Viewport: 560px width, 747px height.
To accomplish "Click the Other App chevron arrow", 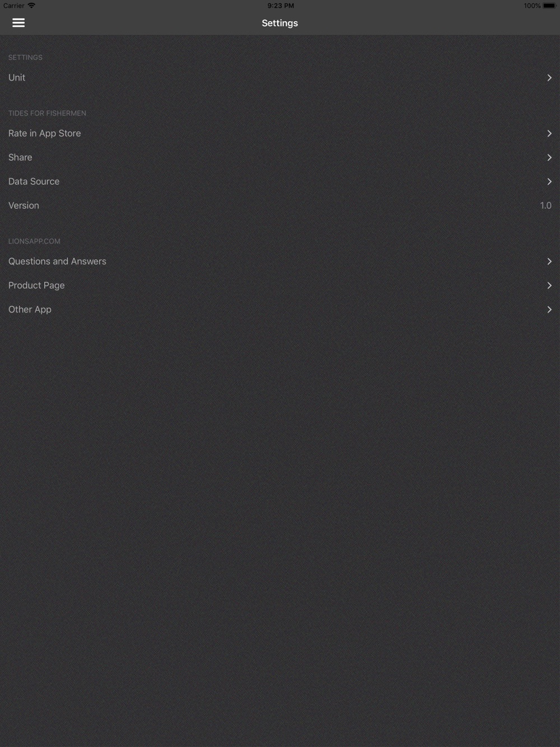I will pyautogui.click(x=549, y=310).
